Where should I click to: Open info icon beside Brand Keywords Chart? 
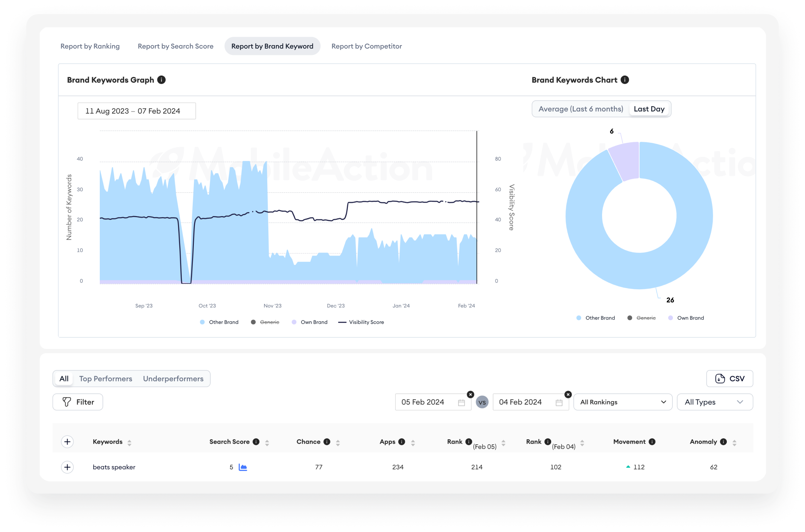pyautogui.click(x=625, y=80)
